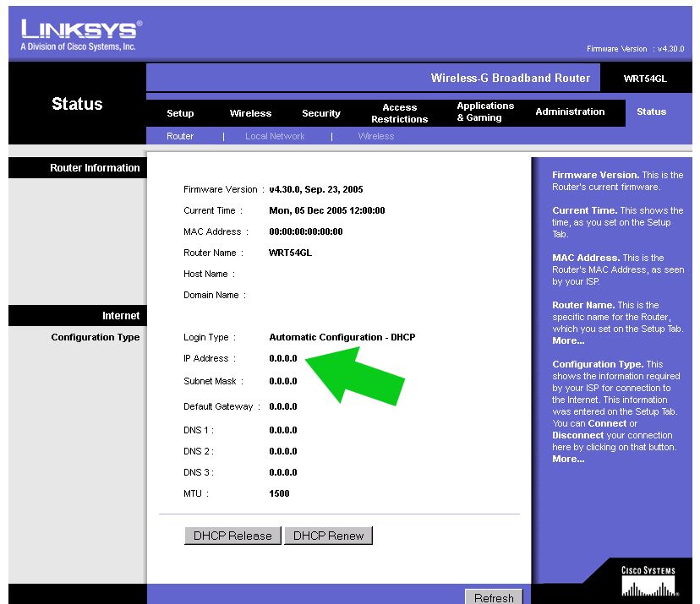Viewport: 700px width, 604px height.
Task: Open More link under Router Name help
Action: [568, 340]
